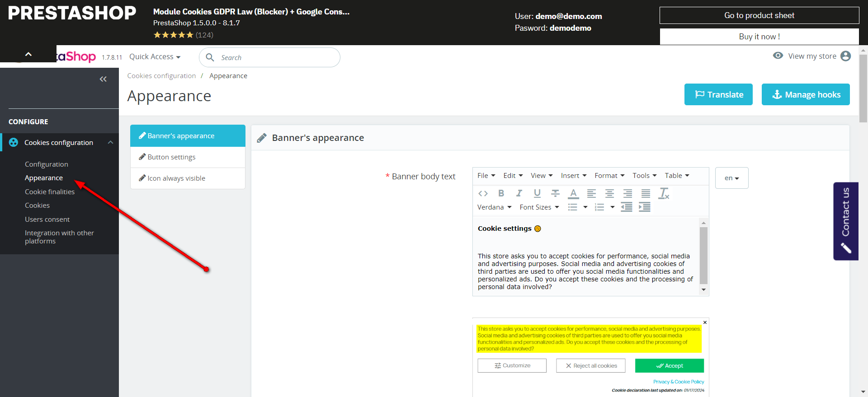Screen dimensions: 868x397
Task: Switch to the Icon always visible tab
Action: (188, 178)
